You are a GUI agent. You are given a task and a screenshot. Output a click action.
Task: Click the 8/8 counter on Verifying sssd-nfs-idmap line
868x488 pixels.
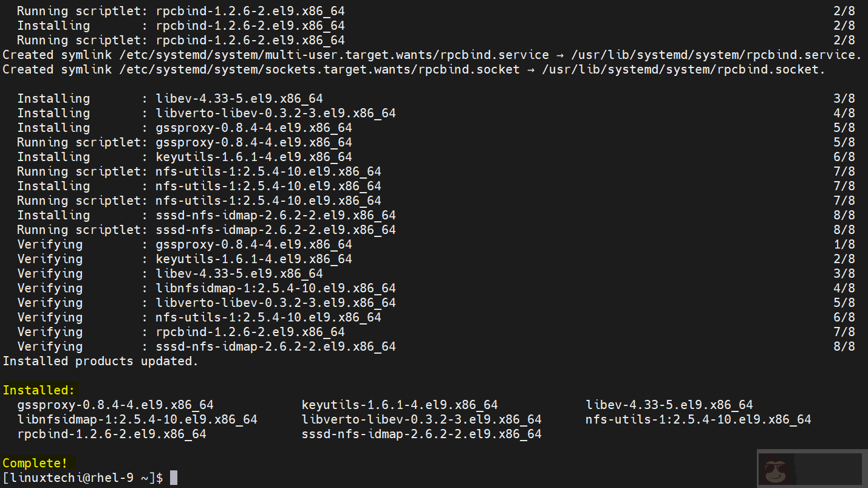844,346
